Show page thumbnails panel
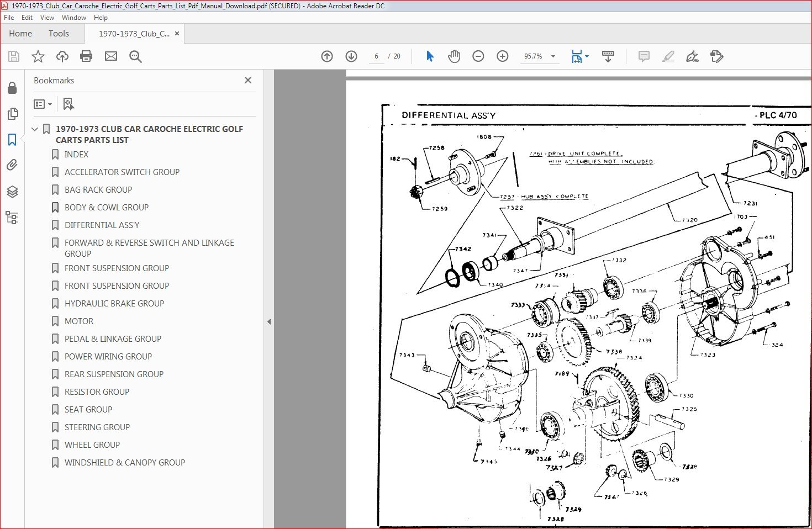 pyautogui.click(x=12, y=114)
